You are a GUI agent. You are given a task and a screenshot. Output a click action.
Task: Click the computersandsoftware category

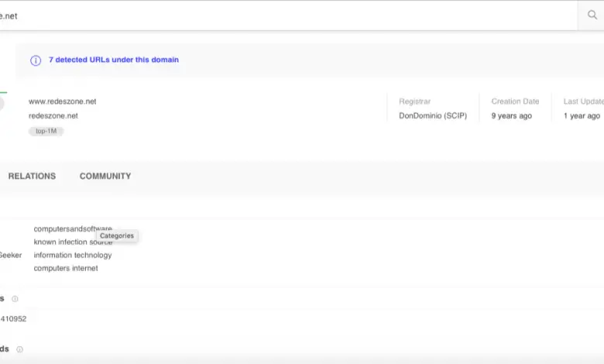[66, 228]
